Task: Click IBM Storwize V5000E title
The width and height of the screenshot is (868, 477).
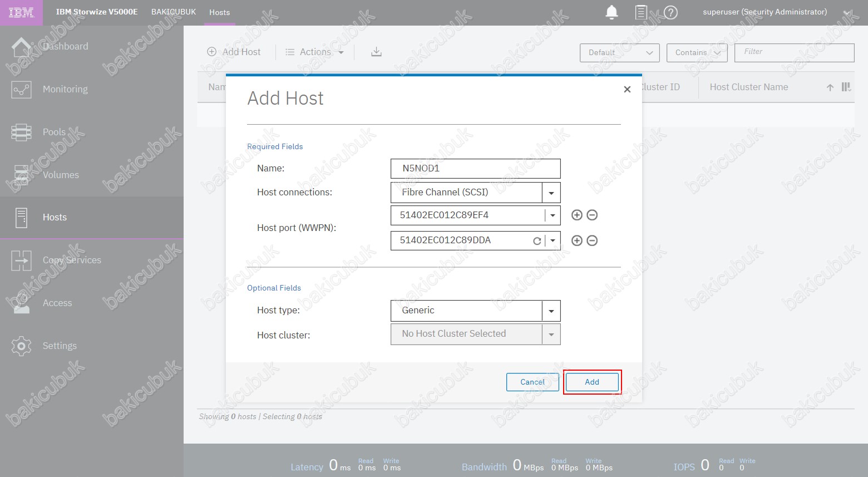Action: [97, 12]
